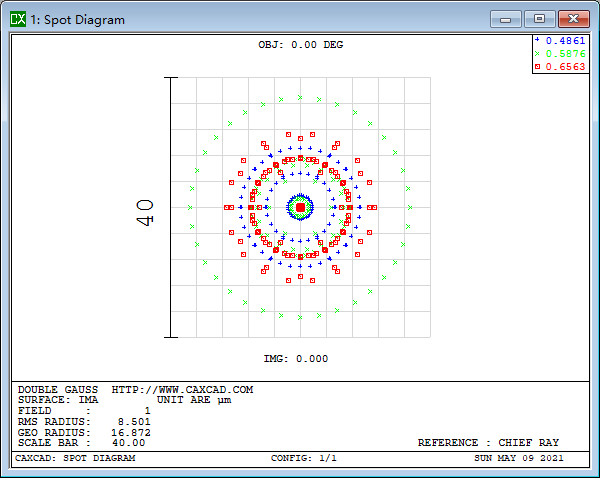Image resolution: width=600 pixels, height=478 pixels.
Task: Click the 'DOUBLE GAUSS' lens title text
Action: [58, 390]
